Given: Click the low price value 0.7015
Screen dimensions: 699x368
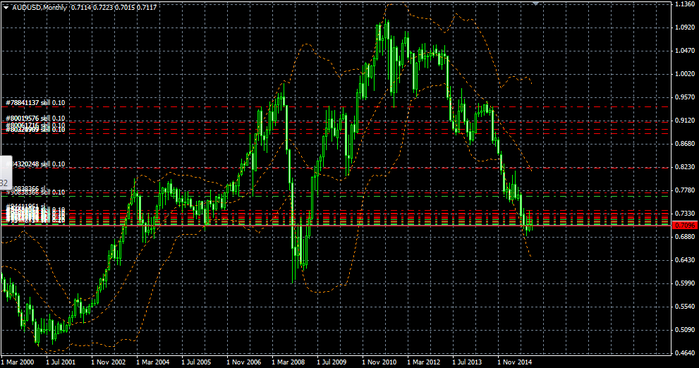Looking at the screenshot, I should pyautogui.click(x=124, y=8).
